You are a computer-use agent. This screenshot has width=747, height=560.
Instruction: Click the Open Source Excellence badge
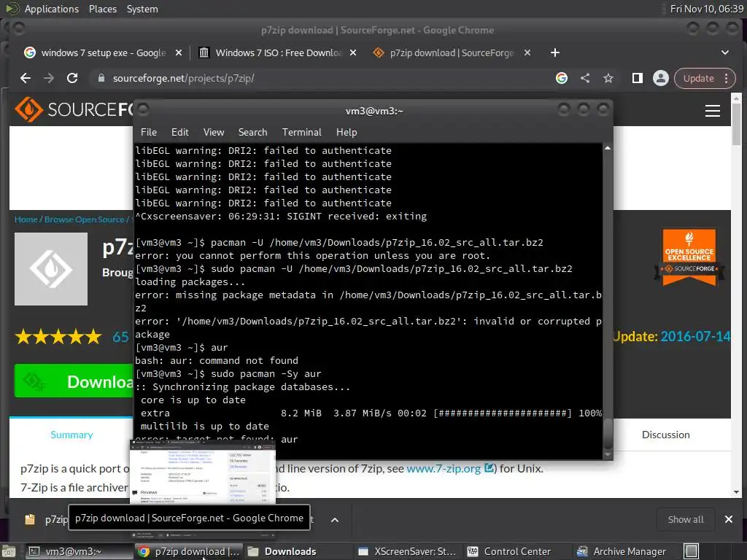click(689, 257)
